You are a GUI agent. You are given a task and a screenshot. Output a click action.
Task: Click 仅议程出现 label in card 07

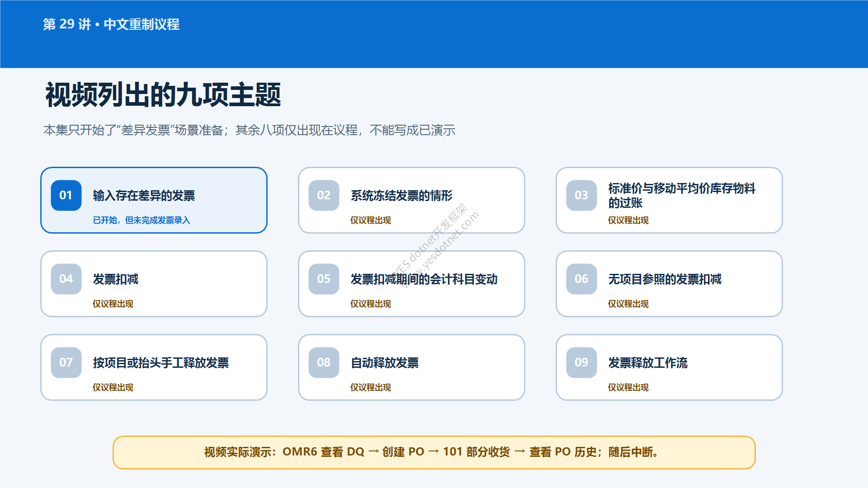point(113,387)
